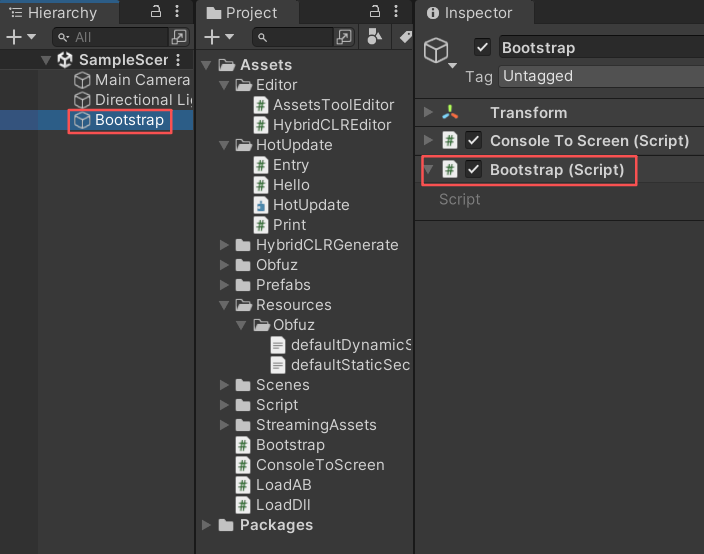Open SampleScene context menu dots
This screenshot has height=554, width=704.
tap(179, 60)
